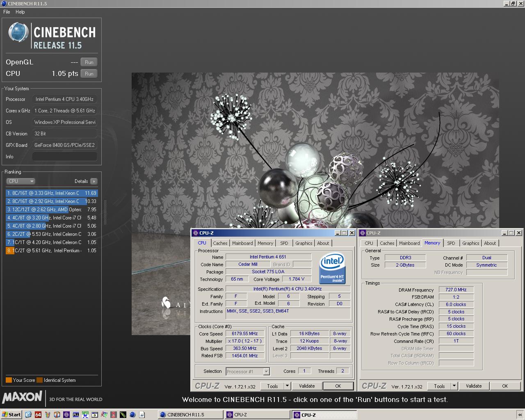Select the 8C/16T 3.33 GHz Xeon ranking row
Viewport: 525px width, 420px height.
coord(52,193)
